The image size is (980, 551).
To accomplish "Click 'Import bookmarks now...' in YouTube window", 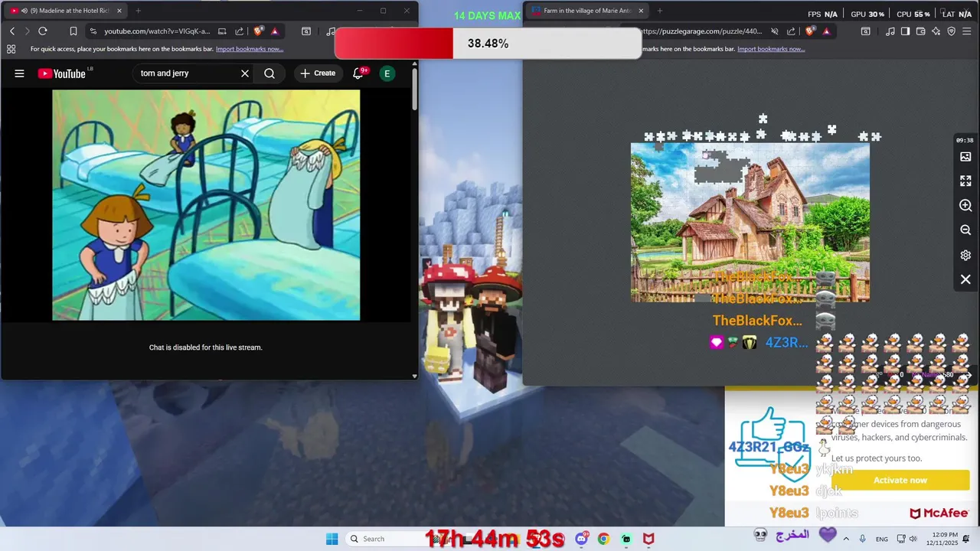I will pyautogui.click(x=250, y=49).
